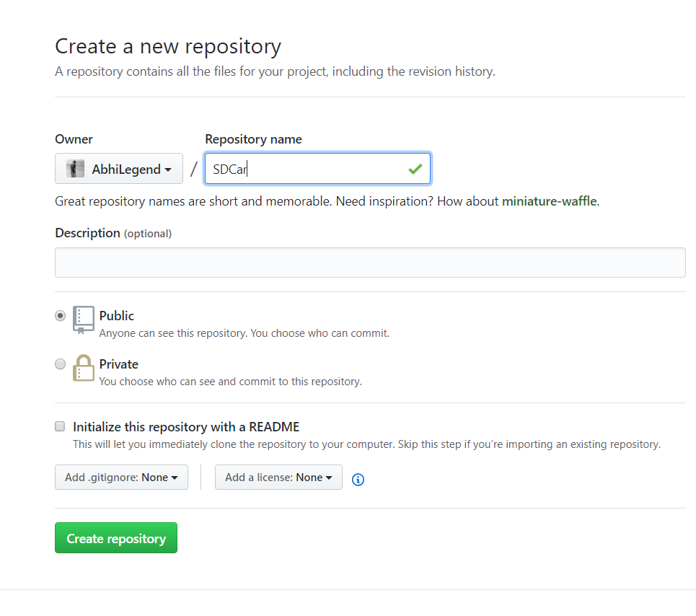Click the Private label text
The height and width of the screenshot is (616, 696).
coord(119,364)
